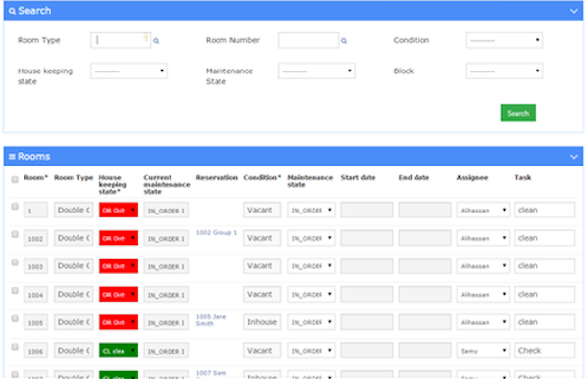Viewport: 588px width, 379px height.
Task: Open housekeeping state dropdown for room 1003
Action: pyautogui.click(x=119, y=266)
